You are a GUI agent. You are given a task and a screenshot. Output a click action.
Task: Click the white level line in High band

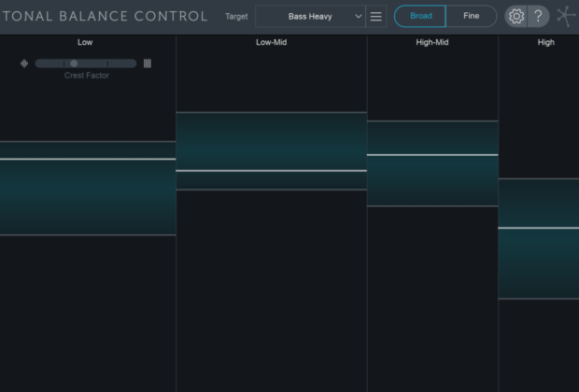coord(539,228)
